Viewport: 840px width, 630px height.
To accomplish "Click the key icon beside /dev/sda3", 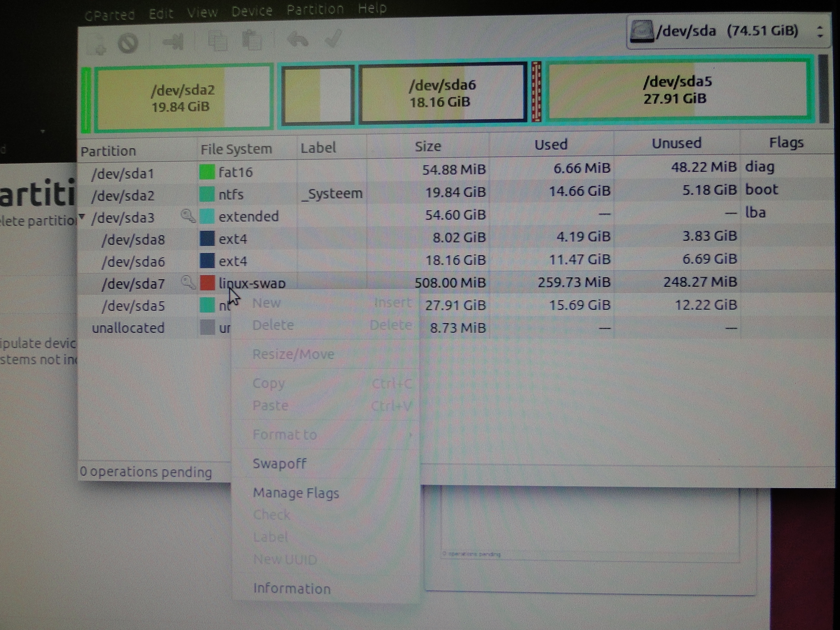I will point(188,216).
